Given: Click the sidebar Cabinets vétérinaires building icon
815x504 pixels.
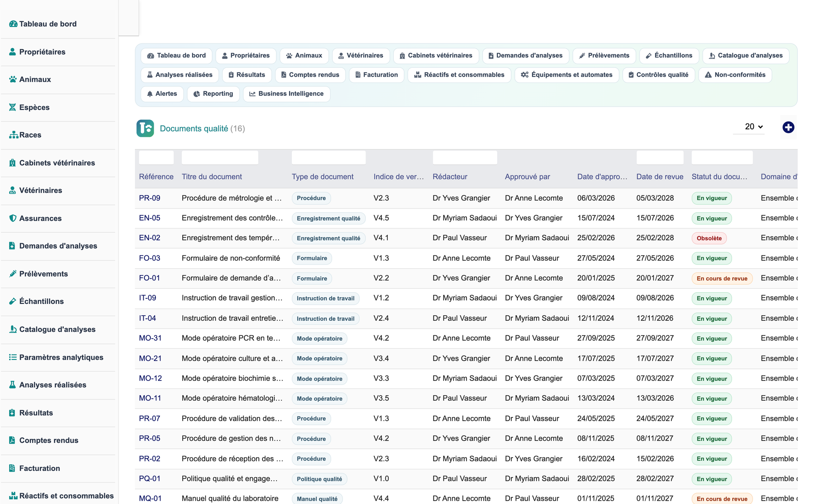Looking at the screenshot, I should pyautogui.click(x=13, y=163).
